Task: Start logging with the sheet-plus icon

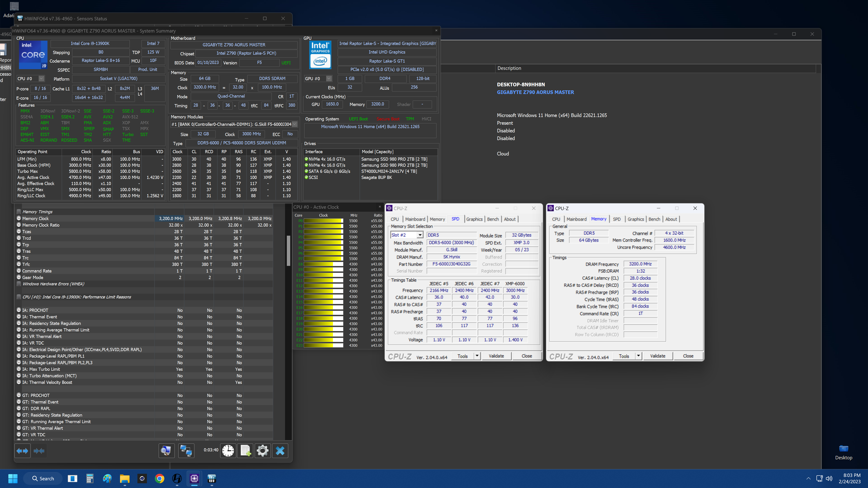Action: click(245, 451)
